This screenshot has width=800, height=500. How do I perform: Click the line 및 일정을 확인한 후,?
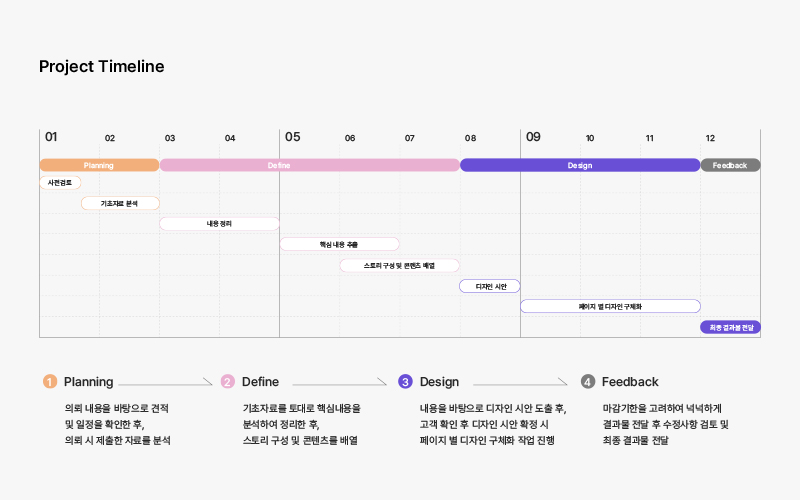105,424
